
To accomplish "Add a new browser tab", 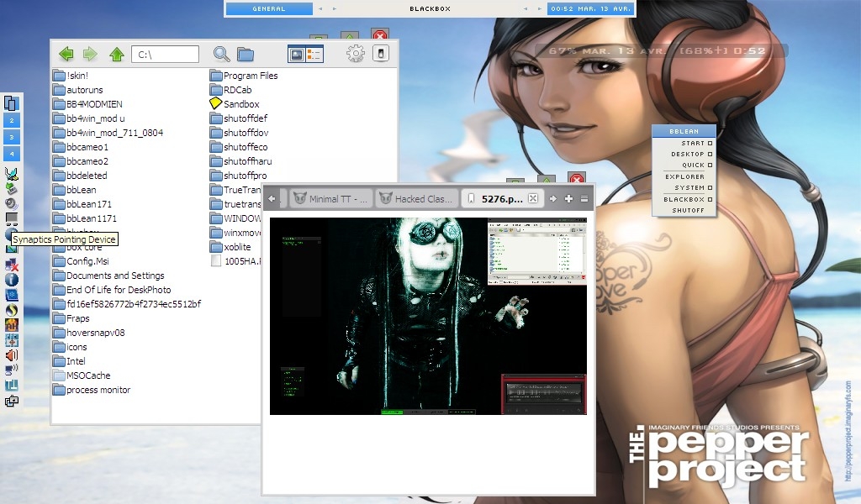I will (568, 198).
